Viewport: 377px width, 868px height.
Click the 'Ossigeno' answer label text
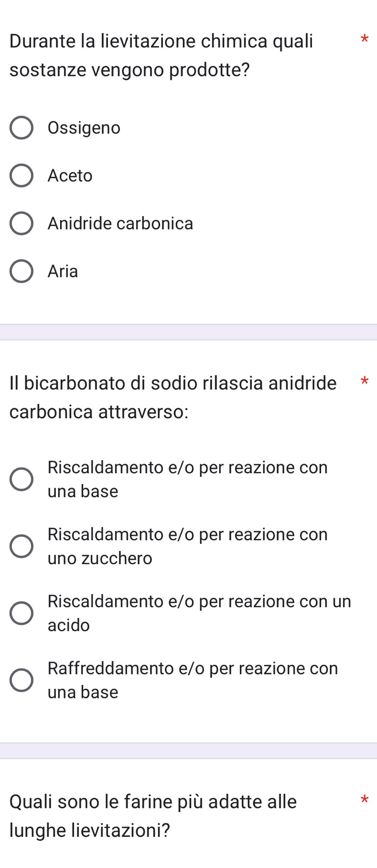tap(84, 128)
